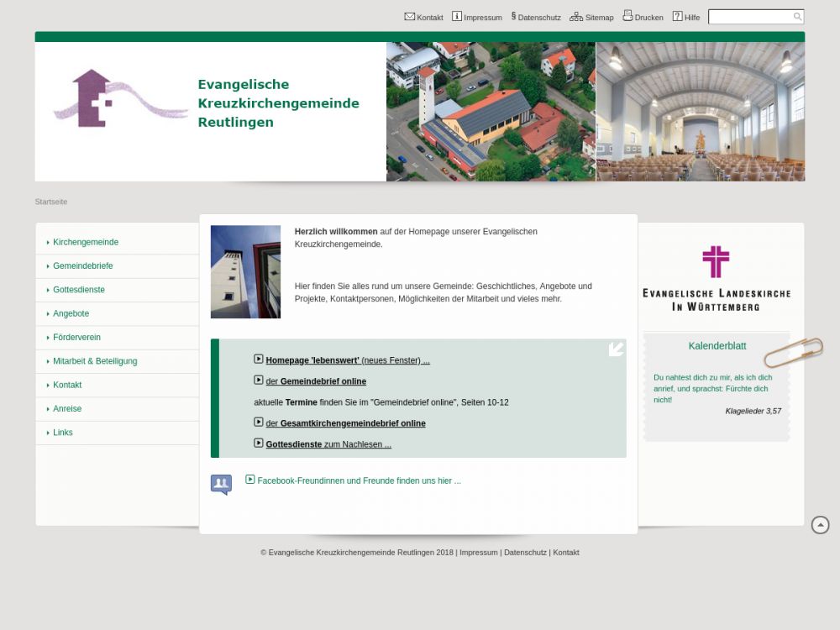Click the Evangelische Landeskirche Württemberg logo
This screenshot has height=630, width=840.
tap(716, 279)
